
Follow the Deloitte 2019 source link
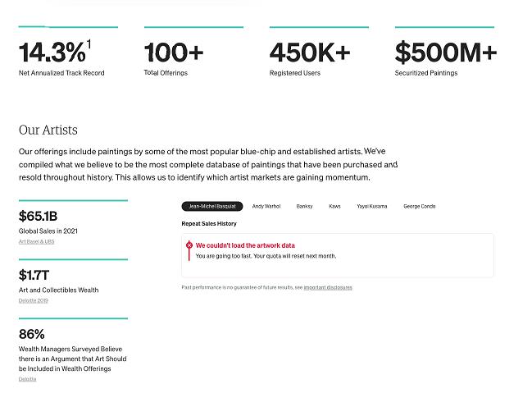(34, 300)
